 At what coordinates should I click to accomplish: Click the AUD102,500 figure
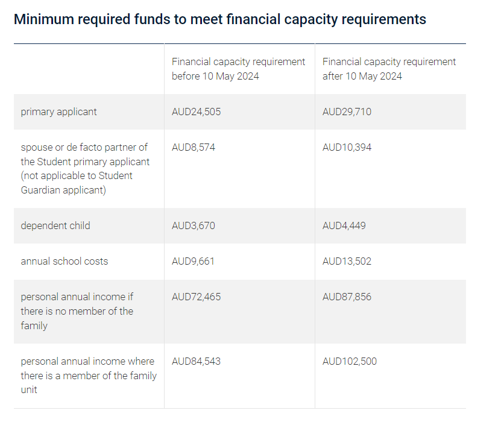[350, 361]
